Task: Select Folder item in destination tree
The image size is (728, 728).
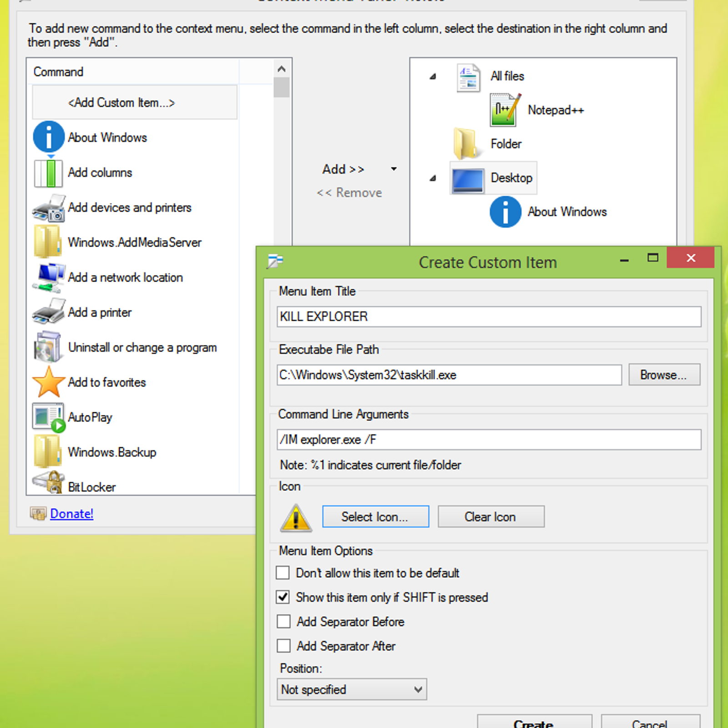Action: pyautogui.click(x=506, y=144)
